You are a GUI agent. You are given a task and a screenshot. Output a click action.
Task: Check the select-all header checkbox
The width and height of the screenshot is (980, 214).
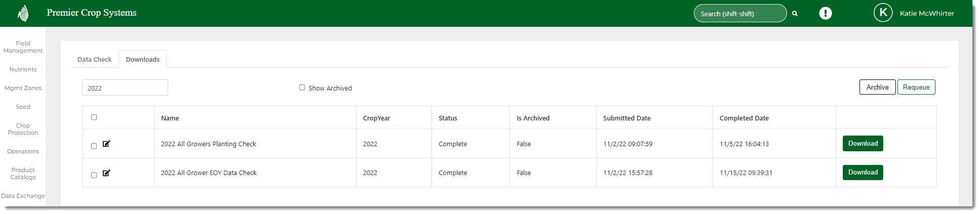coord(94,117)
